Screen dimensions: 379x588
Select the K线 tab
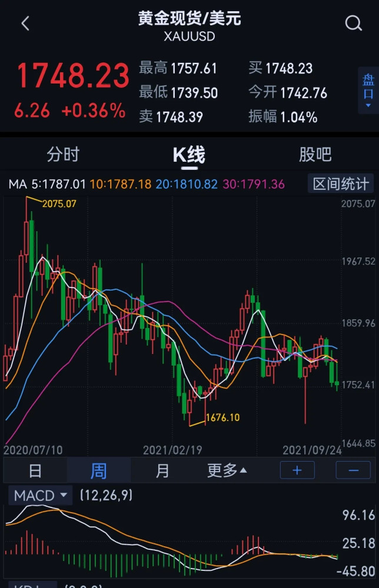[189, 155]
